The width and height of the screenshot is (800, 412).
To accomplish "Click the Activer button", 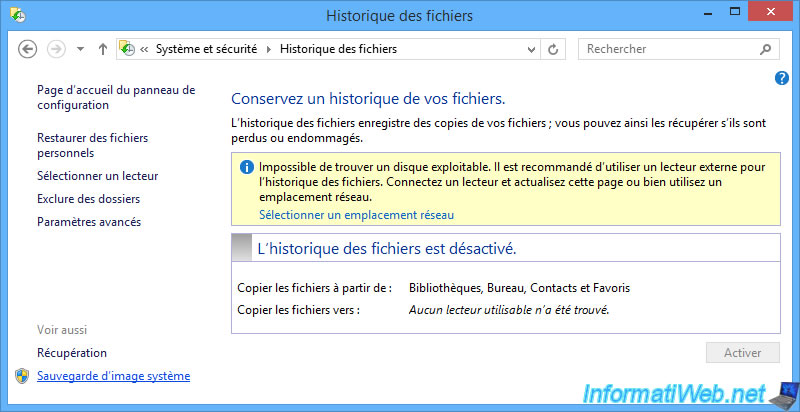I will [x=742, y=353].
